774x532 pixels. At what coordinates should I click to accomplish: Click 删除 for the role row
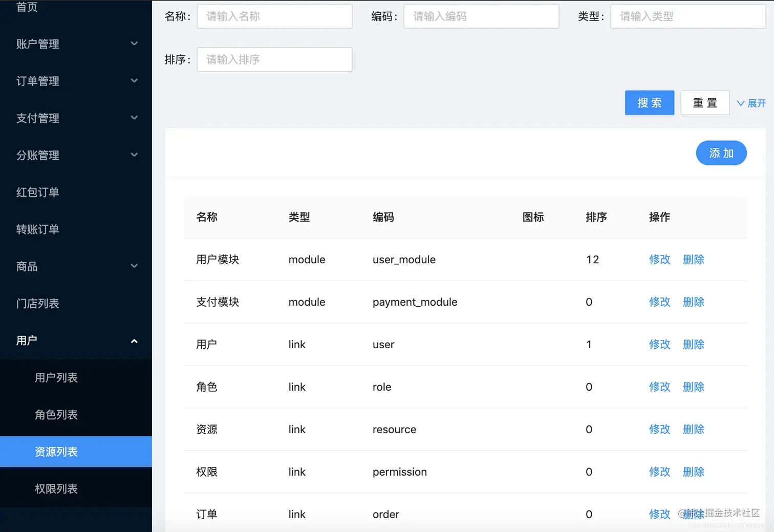pyautogui.click(x=693, y=387)
